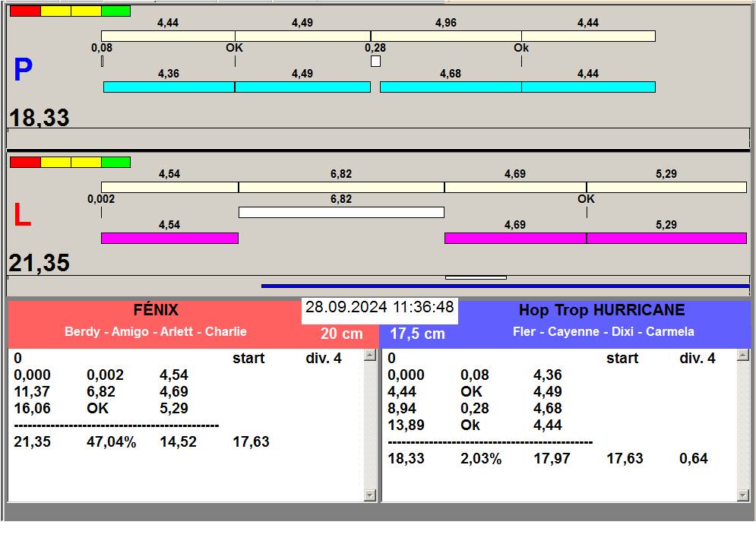Click the red light in the L lane
Viewport: 756px width, 544px height.
click(24, 162)
